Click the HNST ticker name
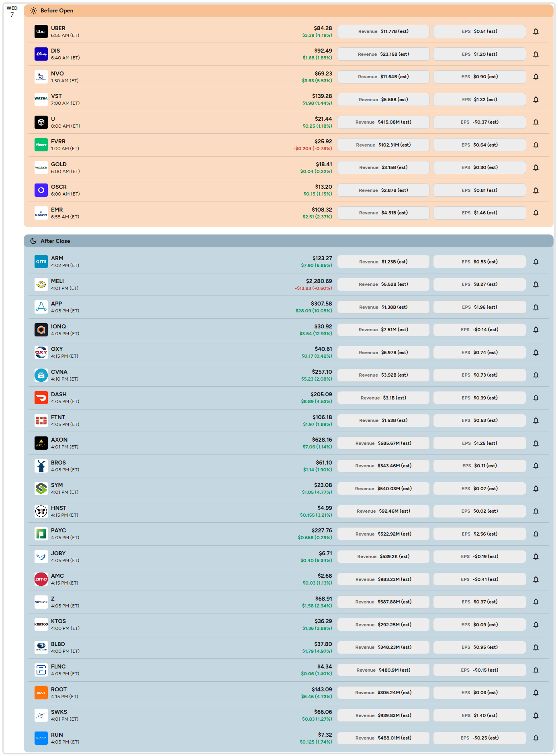The image size is (558, 756). coord(59,508)
